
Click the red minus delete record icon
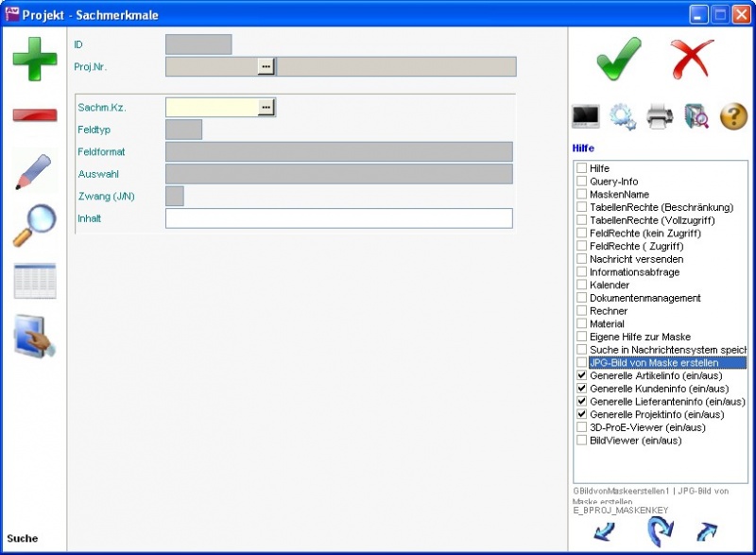pos(34,114)
